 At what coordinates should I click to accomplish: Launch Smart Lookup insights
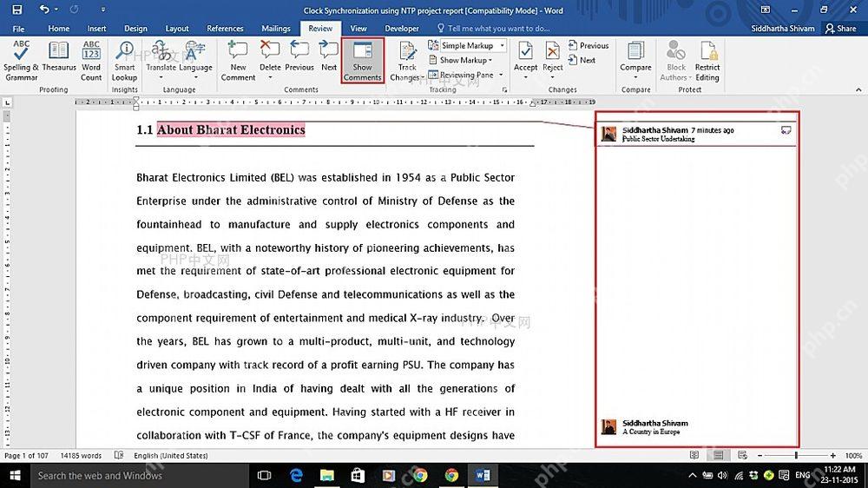[x=124, y=61]
